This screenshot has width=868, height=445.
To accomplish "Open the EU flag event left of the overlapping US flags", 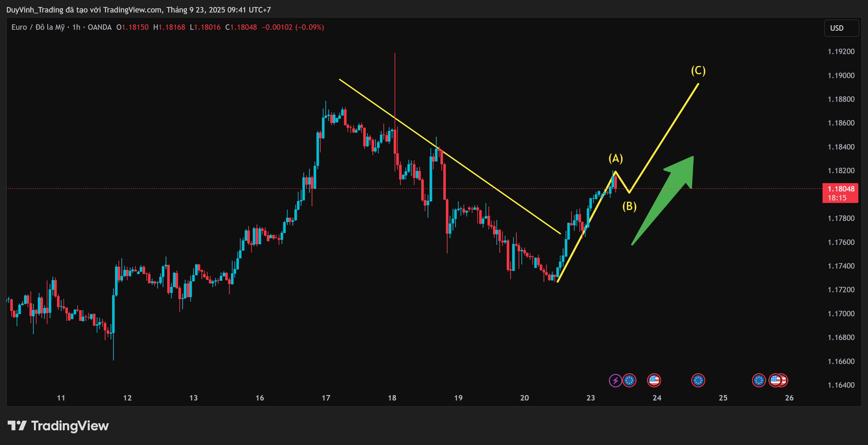I will (x=759, y=381).
